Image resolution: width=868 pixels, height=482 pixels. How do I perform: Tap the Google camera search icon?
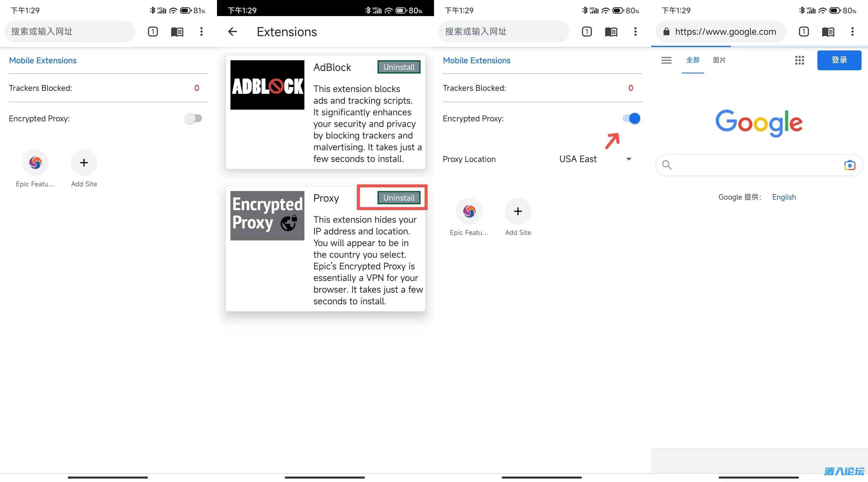(849, 165)
